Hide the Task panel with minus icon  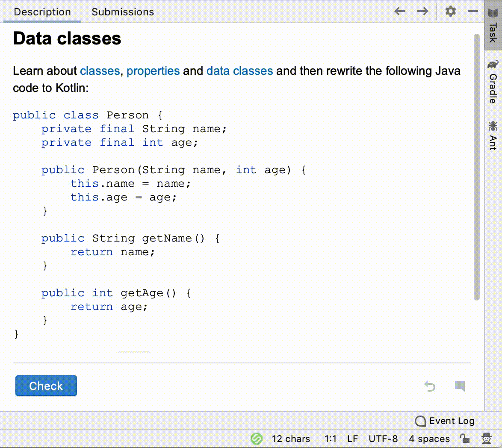click(x=472, y=12)
